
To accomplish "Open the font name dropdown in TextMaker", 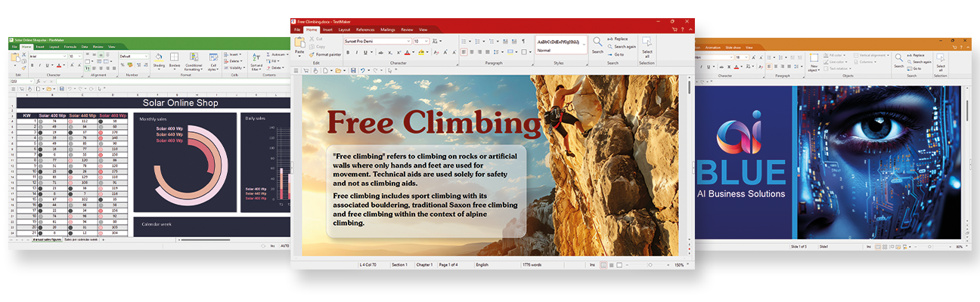I will coord(408,41).
